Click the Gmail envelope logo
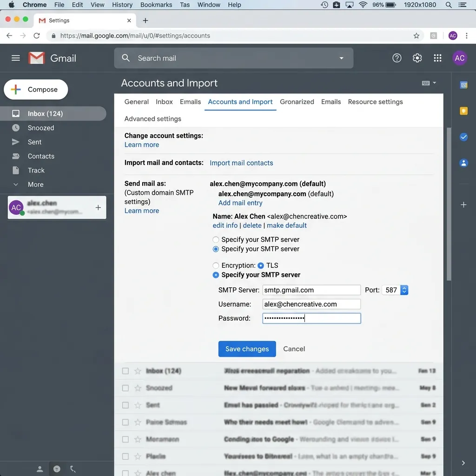This screenshot has width=476, height=476. pos(36,58)
